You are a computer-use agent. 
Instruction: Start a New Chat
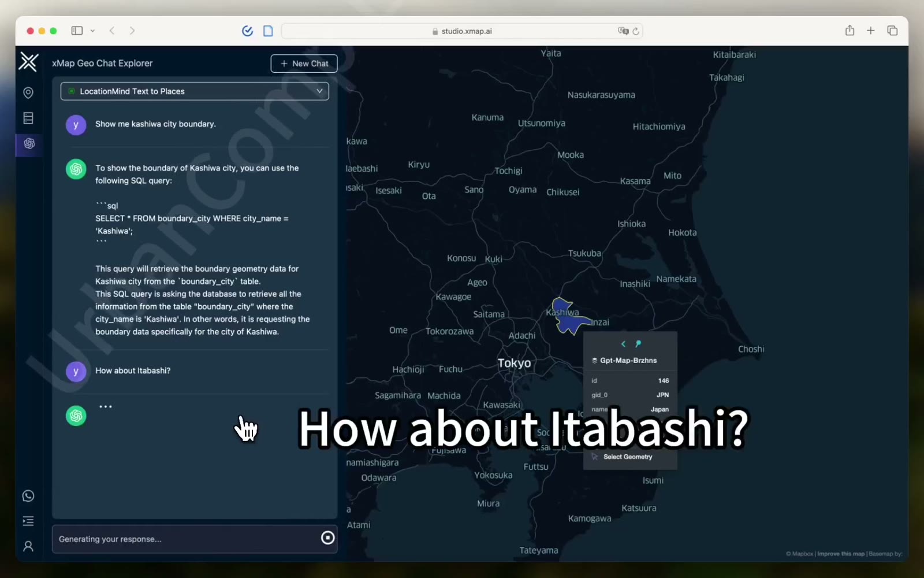(x=304, y=64)
